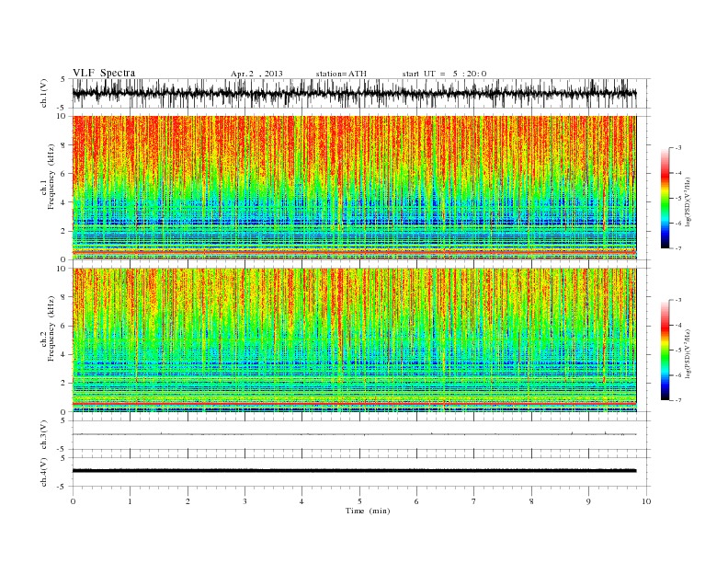Click time axis tick label "9"
This screenshot has height=563, width=728.
(588, 501)
